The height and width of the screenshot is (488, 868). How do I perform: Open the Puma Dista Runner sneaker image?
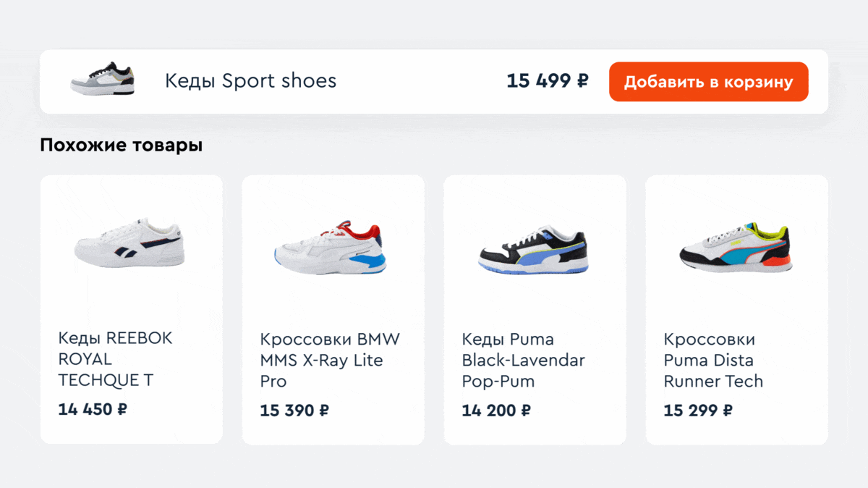735,248
